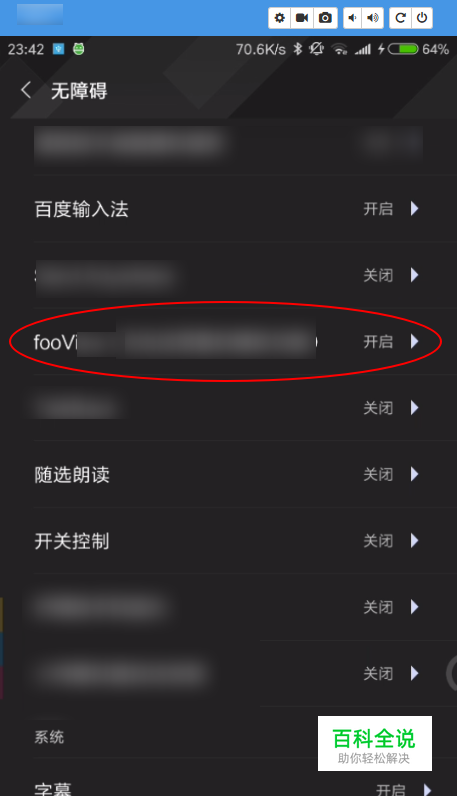The width and height of the screenshot is (457, 796).
Task: Tap the battery indicator in status bar
Action: pos(403,49)
